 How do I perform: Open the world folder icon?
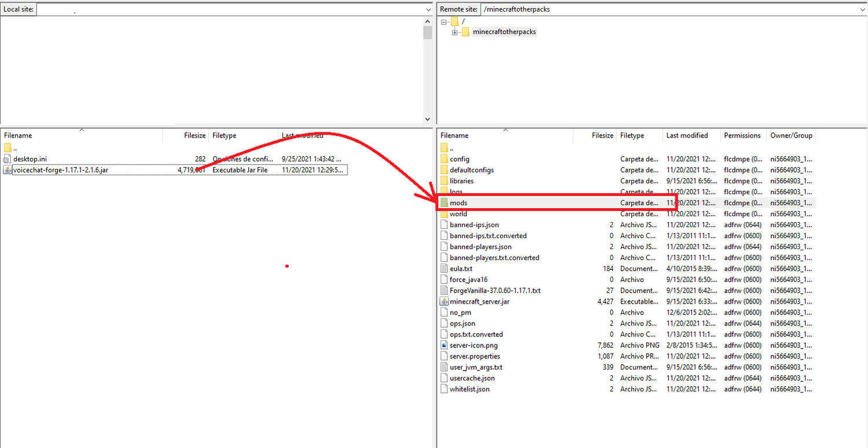444,214
